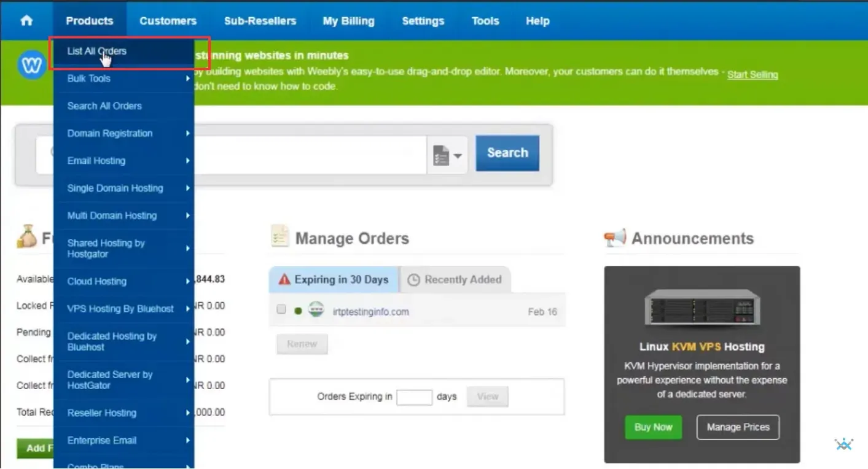Open the Customers menu
This screenshot has height=469, width=868.
(x=168, y=21)
